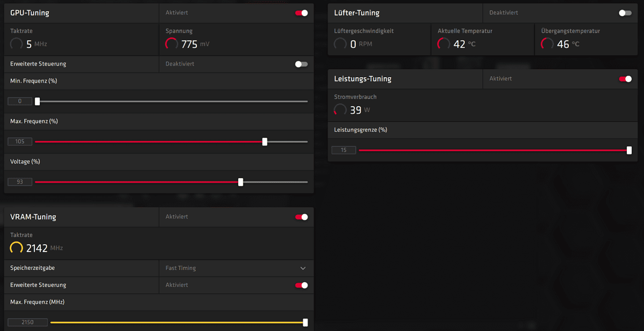Click the Voltage value field showing 93
This screenshot has height=331, width=644.
(20, 182)
